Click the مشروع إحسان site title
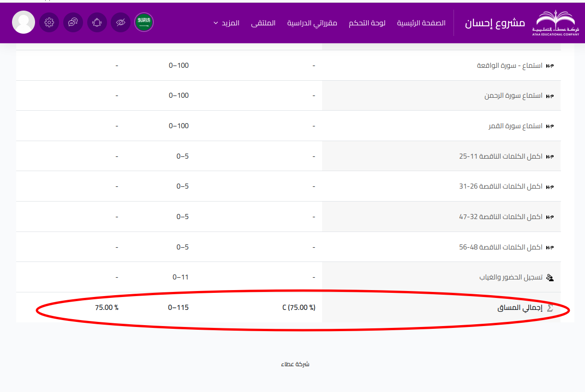Image resolution: width=585 pixels, height=392 pixels. click(495, 23)
